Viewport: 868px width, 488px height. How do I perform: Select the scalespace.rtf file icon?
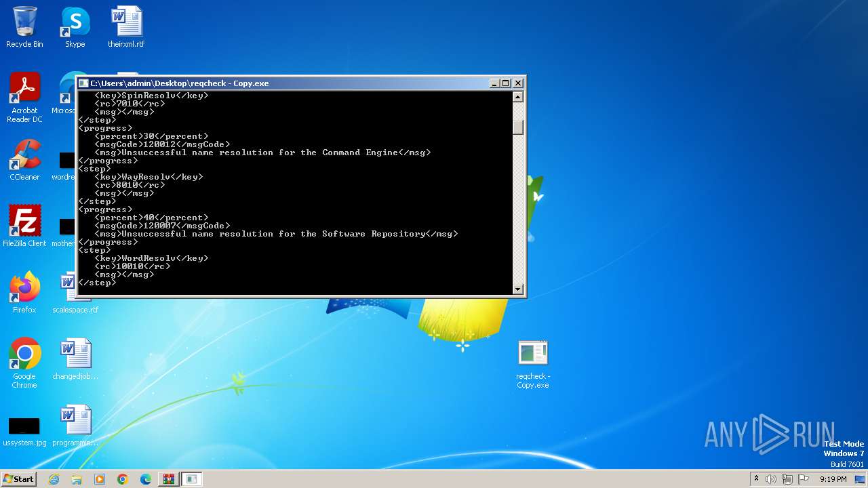click(75, 293)
